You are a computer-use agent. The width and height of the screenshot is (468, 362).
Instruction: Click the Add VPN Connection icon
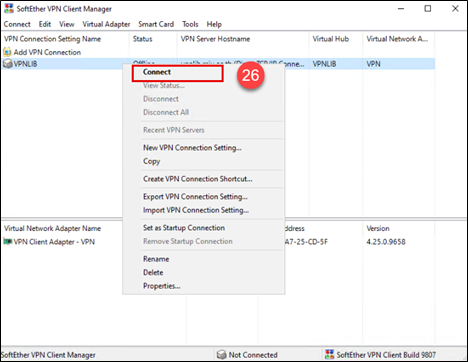tap(7, 52)
